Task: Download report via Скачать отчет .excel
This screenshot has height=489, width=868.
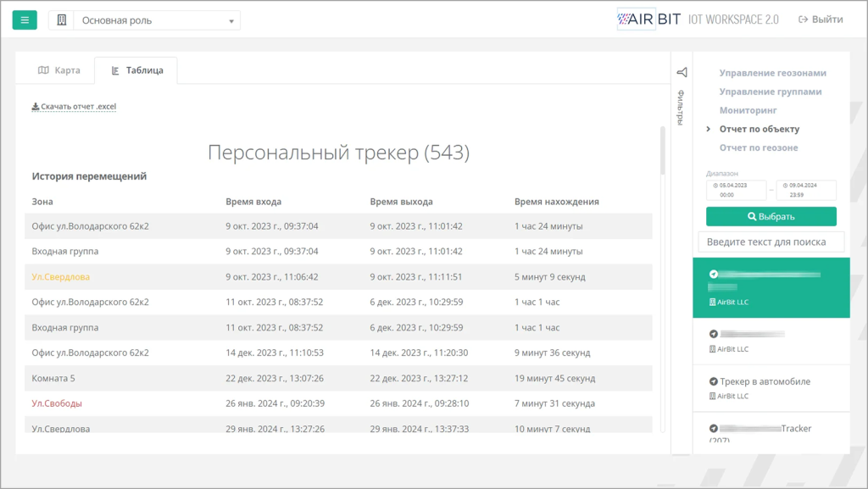Action: click(74, 107)
